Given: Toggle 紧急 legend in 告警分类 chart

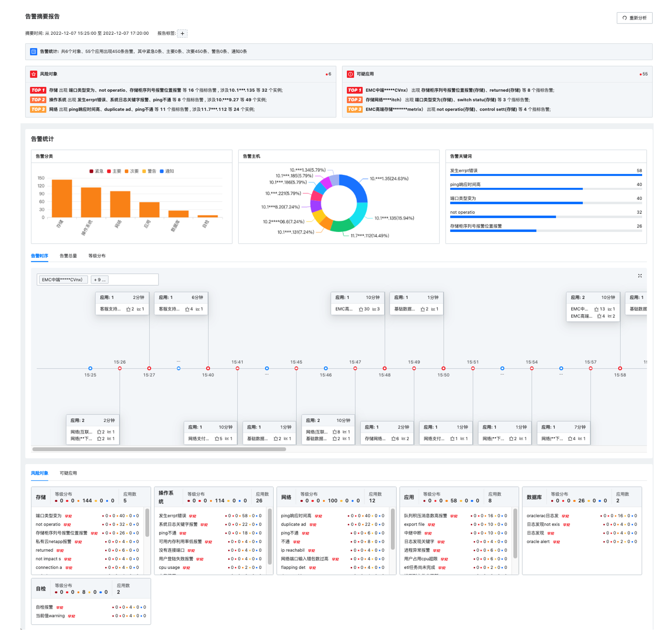Looking at the screenshot, I should coord(96,171).
